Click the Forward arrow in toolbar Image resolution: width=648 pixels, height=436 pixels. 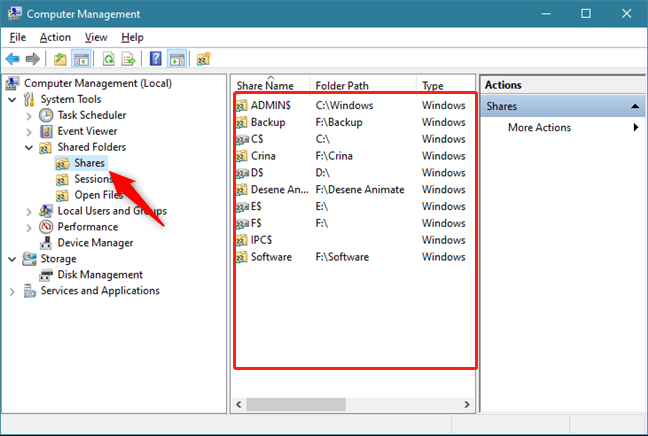click(33, 59)
